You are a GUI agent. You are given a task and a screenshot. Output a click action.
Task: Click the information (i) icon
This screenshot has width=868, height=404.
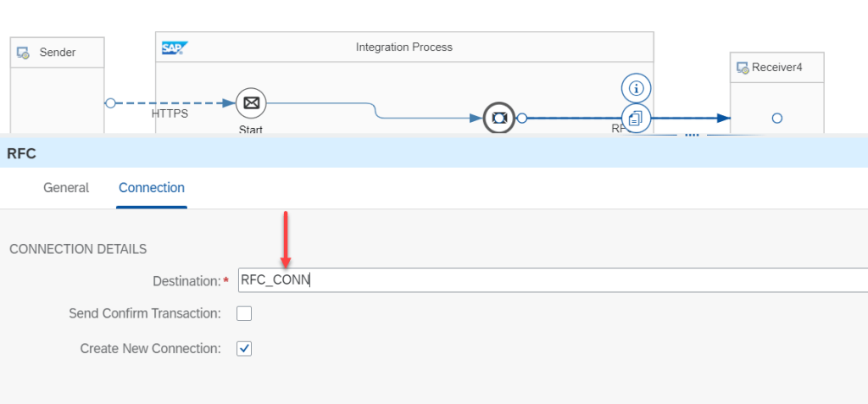[x=636, y=88]
